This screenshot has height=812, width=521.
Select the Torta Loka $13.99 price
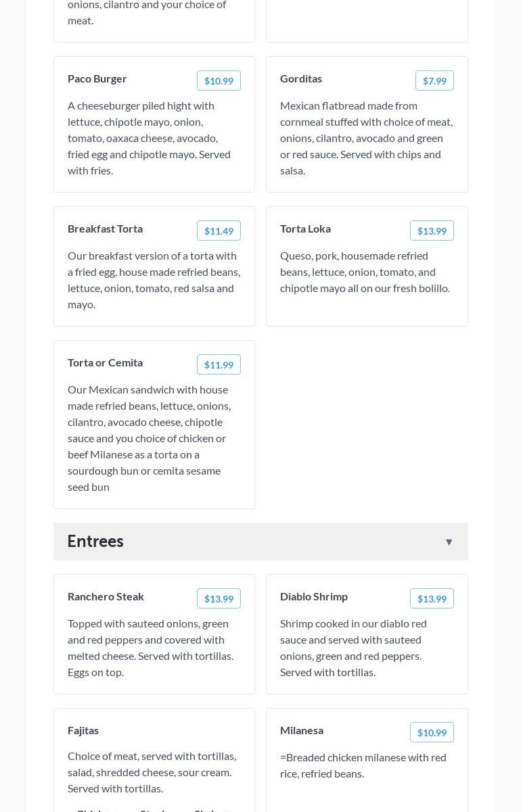(432, 231)
